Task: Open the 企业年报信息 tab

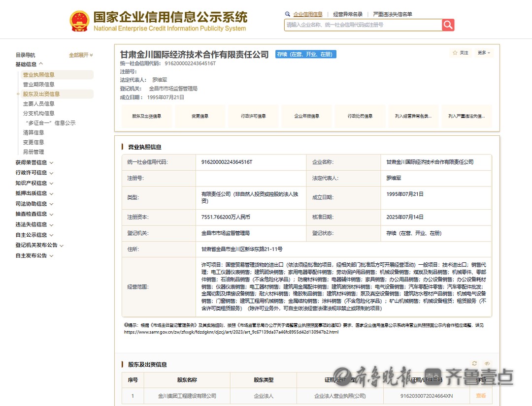Action: click(306, 117)
